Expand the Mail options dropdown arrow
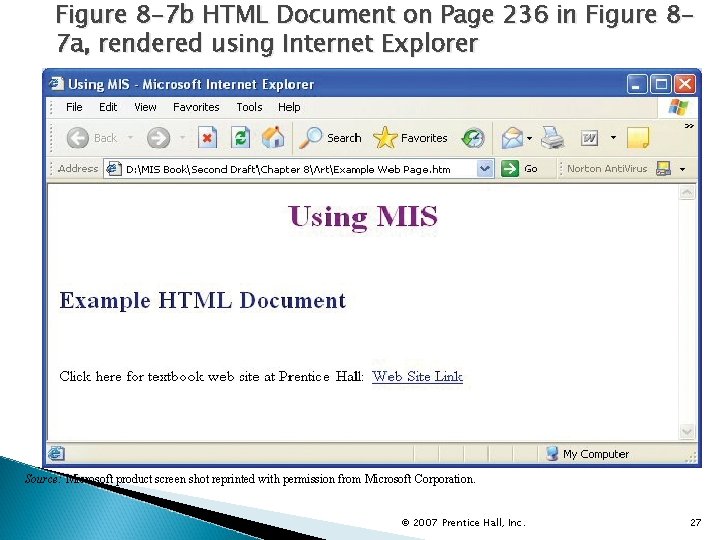 tap(529, 138)
